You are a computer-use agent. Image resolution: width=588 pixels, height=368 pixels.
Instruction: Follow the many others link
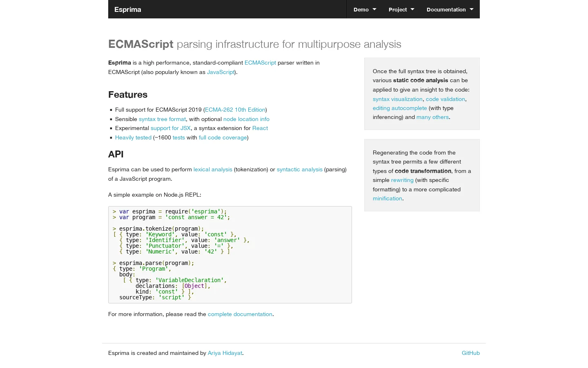(x=432, y=117)
